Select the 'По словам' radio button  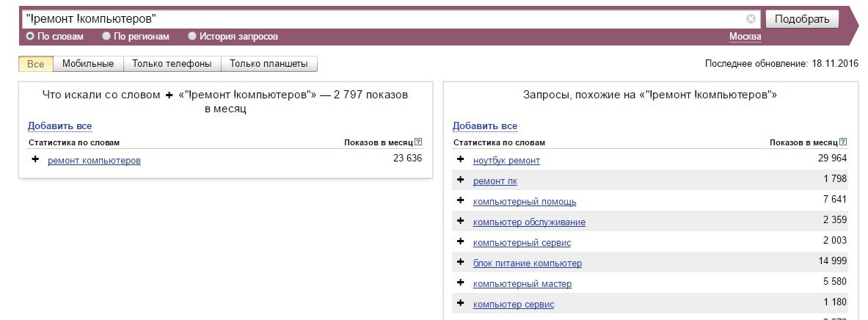tap(30, 37)
